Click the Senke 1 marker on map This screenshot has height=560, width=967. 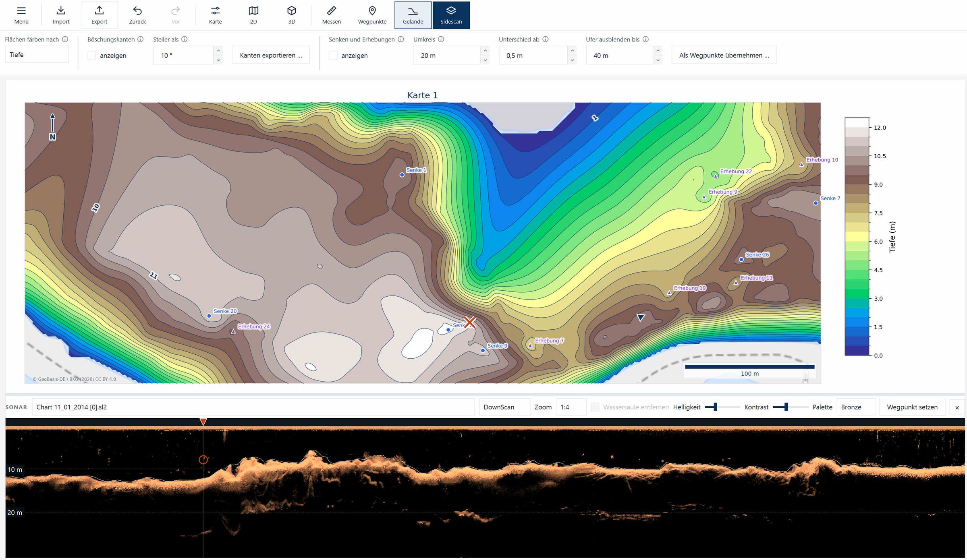point(402,175)
